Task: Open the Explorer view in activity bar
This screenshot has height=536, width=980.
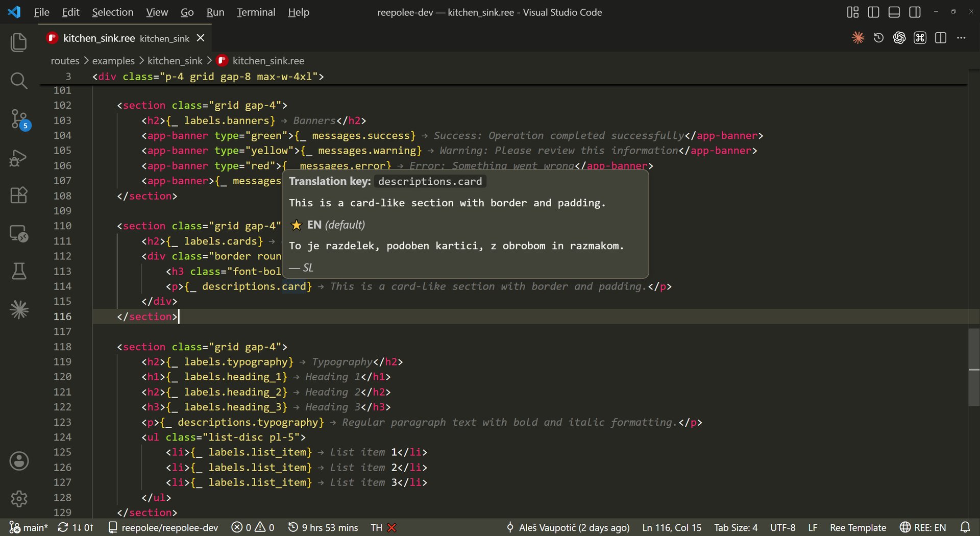Action: (x=19, y=42)
